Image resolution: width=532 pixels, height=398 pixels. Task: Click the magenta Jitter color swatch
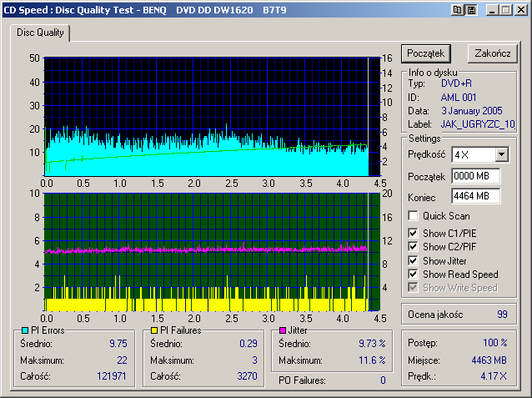point(283,330)
